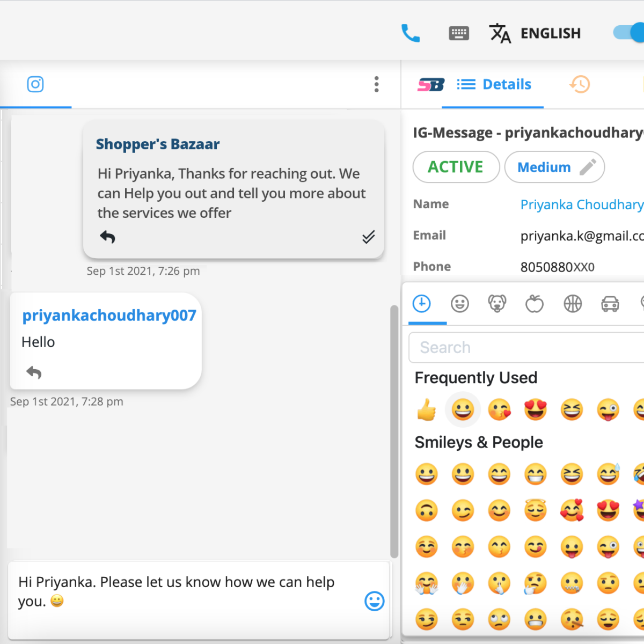Click the SB logo tab
The width and height of the screenshot is (644, 644).
pos(431,84)
